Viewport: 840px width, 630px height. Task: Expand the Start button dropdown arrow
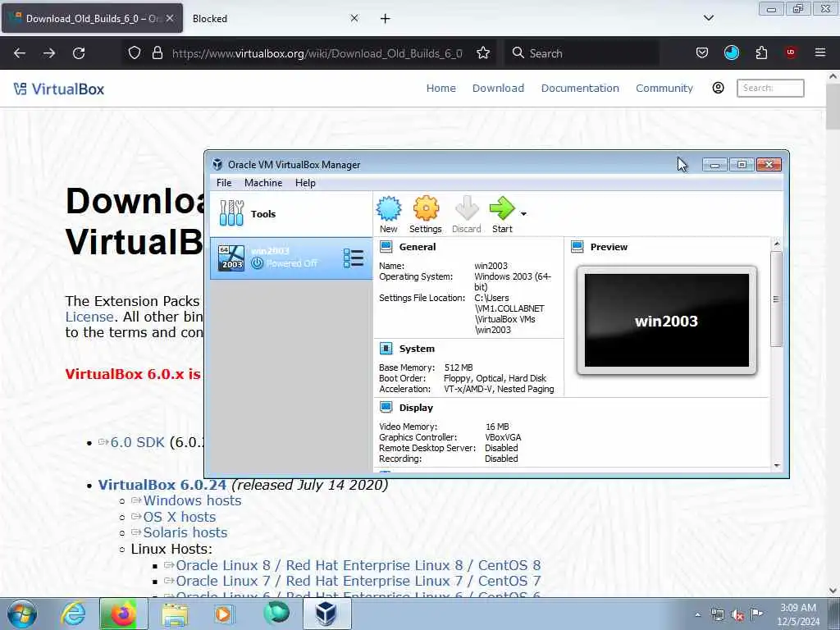(x=523, y=214)
